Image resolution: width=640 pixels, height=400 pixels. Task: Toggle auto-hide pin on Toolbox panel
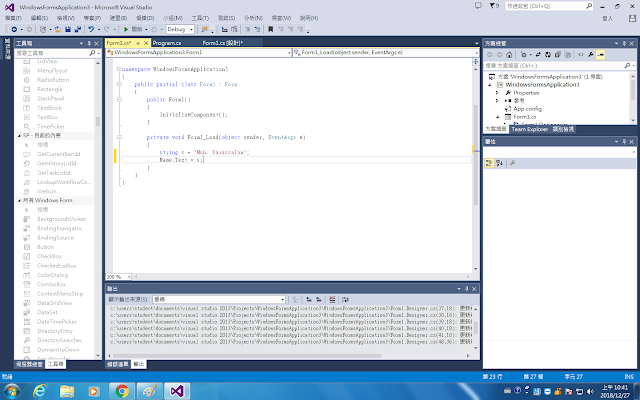[x=87, y=43]
